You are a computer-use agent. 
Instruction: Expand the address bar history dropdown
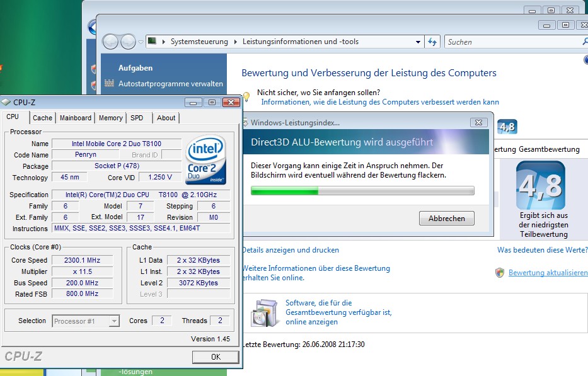pyautogui.click(x=418, y=42)
